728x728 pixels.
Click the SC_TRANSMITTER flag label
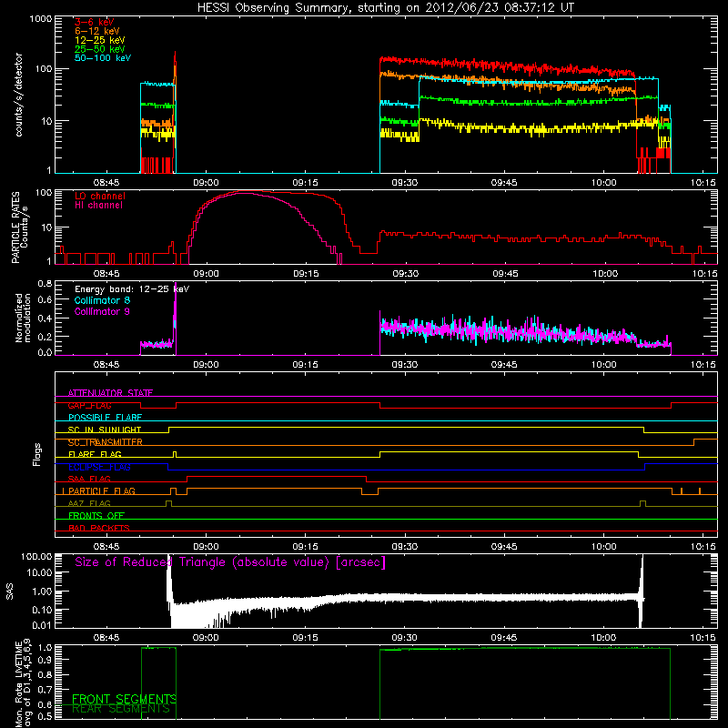point(106,442)
